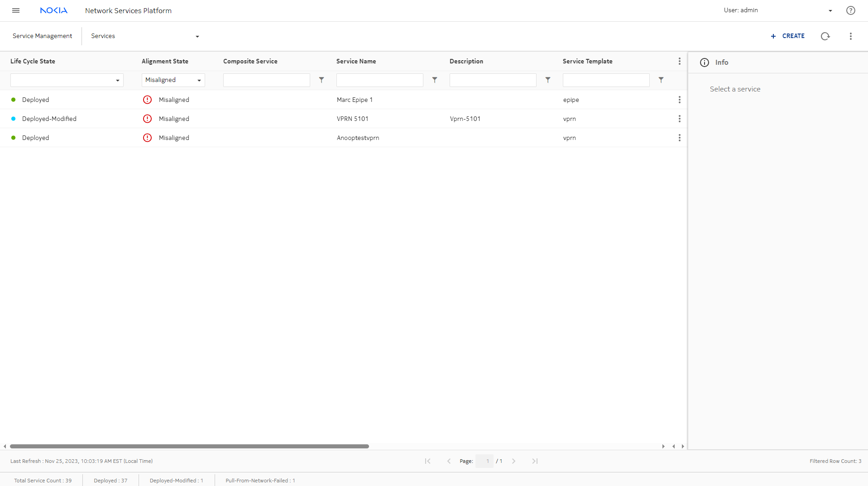Open the top-right more options menu
Image resolution: width=868 pixels, height=486 pixels.
click(x=850, y=36)
